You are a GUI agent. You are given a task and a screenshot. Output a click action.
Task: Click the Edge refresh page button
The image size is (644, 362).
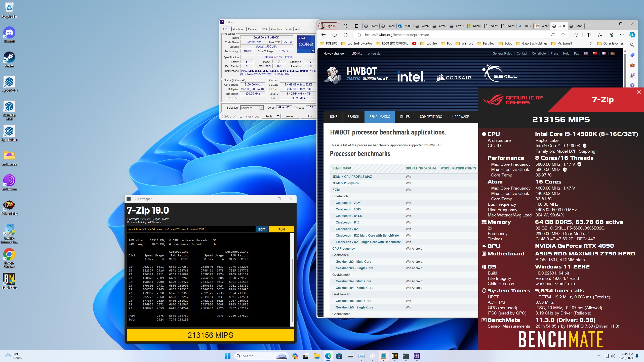[x=334, y=35]
